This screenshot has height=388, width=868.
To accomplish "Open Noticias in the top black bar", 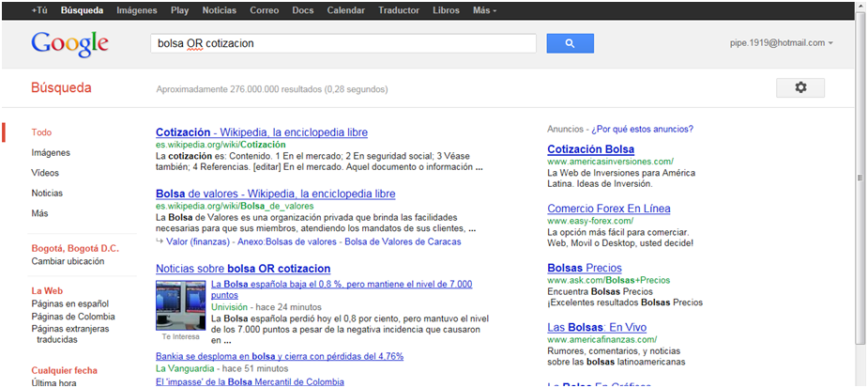I will click(x=220, y=10).
